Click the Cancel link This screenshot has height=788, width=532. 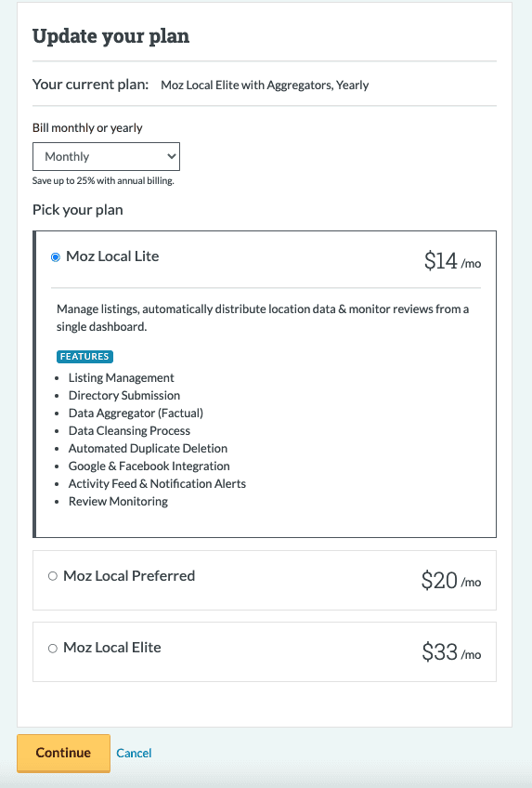(x=134, y=753)
